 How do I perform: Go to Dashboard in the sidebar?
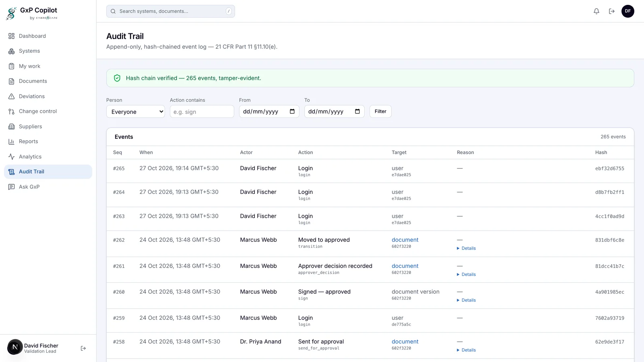click(x=48, y=36)
